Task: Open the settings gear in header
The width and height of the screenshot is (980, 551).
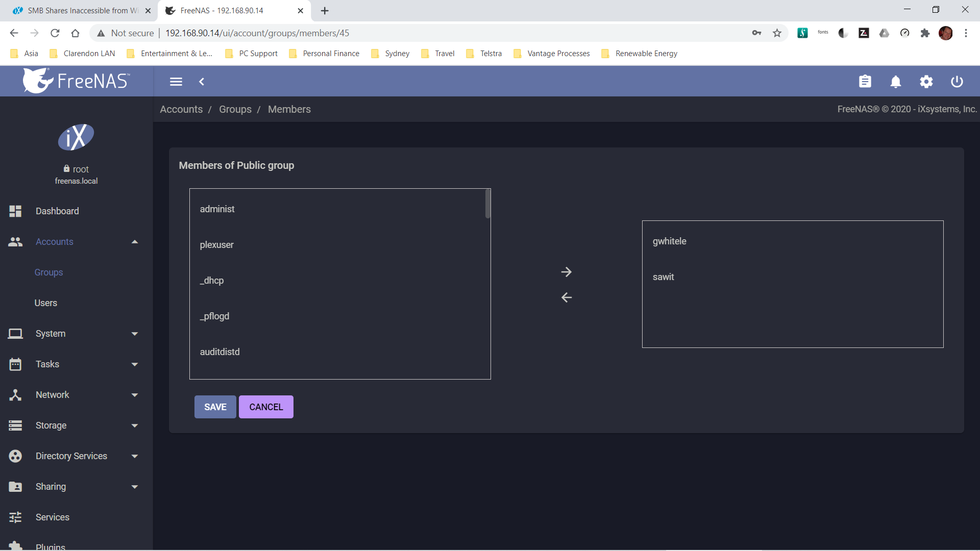Action: coord(926,82)
